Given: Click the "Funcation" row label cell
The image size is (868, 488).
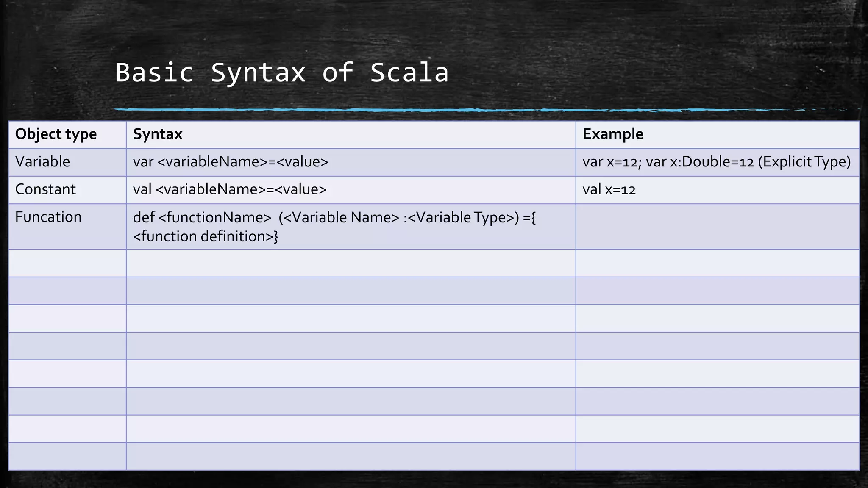Looking at the screenshot, I should click(x=67, y=227).
